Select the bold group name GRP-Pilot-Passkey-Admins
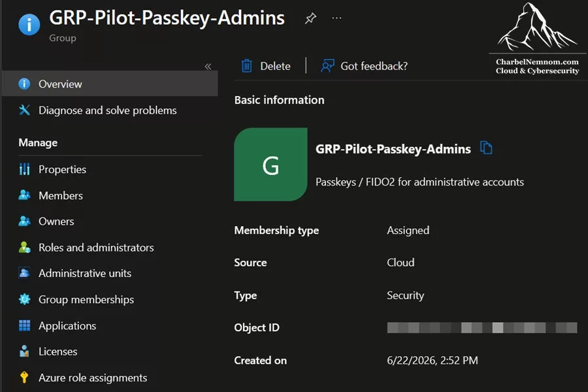Viewport: 588px width, 392px height. (393, 150)
